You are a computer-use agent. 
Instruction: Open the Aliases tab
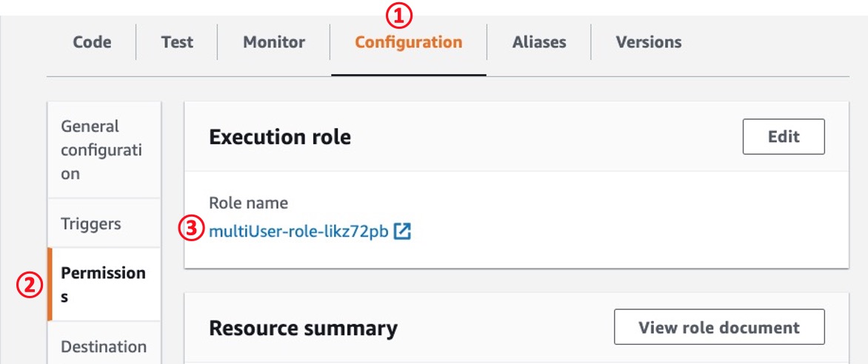(x=539, y=42)
